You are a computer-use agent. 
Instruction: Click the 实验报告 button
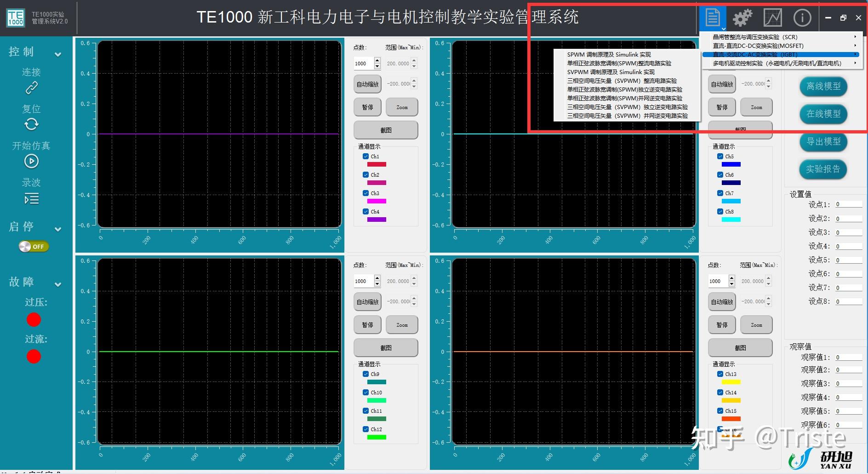822,169
